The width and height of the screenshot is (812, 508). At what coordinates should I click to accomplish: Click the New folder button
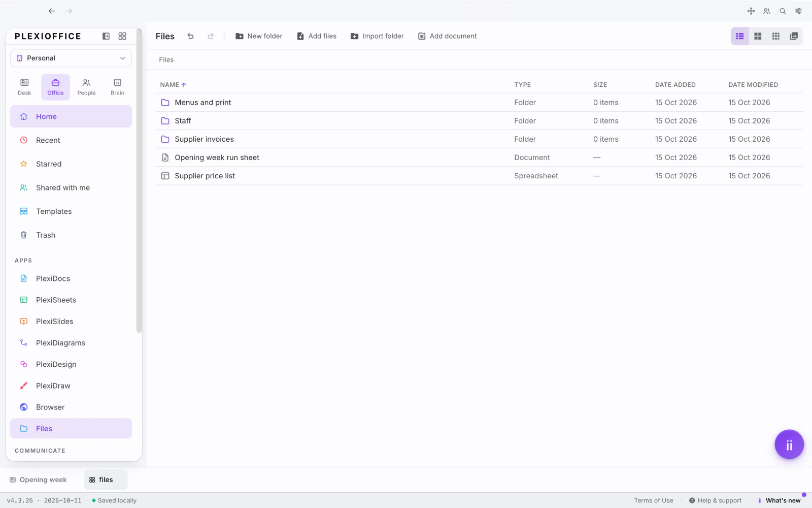[x=259, y=36]
